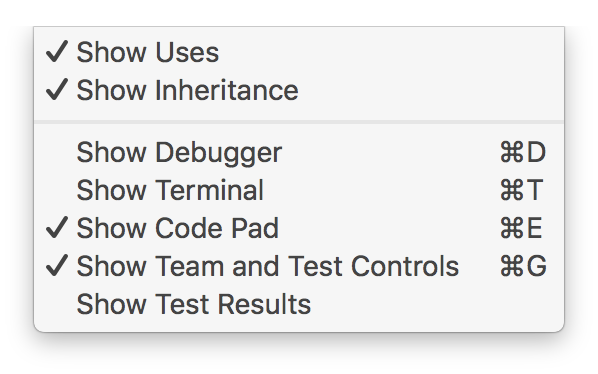Screen dimensions: 598x374
Task: Select the Show Uses menu item
Action: pyautogui.click(x=299, y=52)
